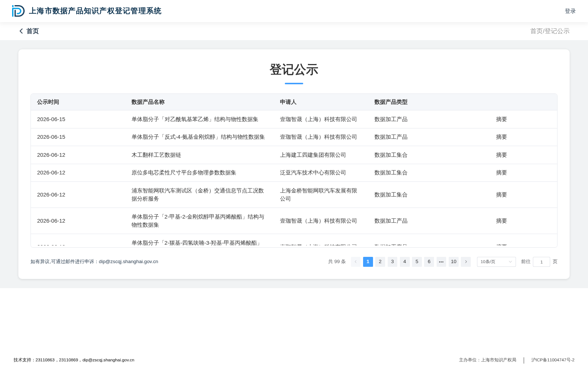This screenshot has height=368, width=588.
Task: Go to next pagination page arrow
Action: click(466, 262)
